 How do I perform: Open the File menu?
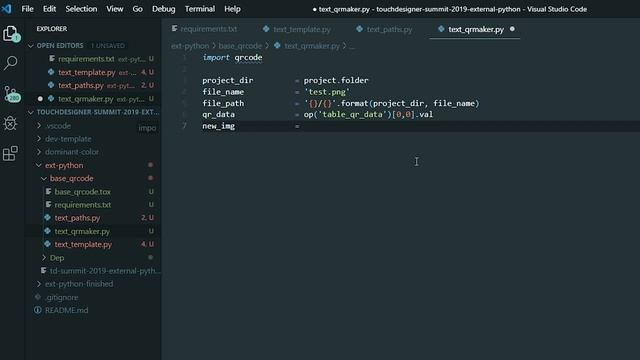27,9
